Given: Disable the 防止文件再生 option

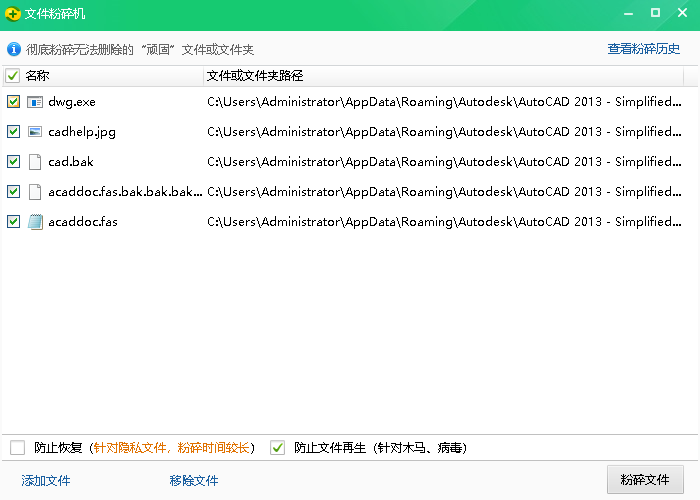Looking at the screenshot, I should [x=278, y=448].
